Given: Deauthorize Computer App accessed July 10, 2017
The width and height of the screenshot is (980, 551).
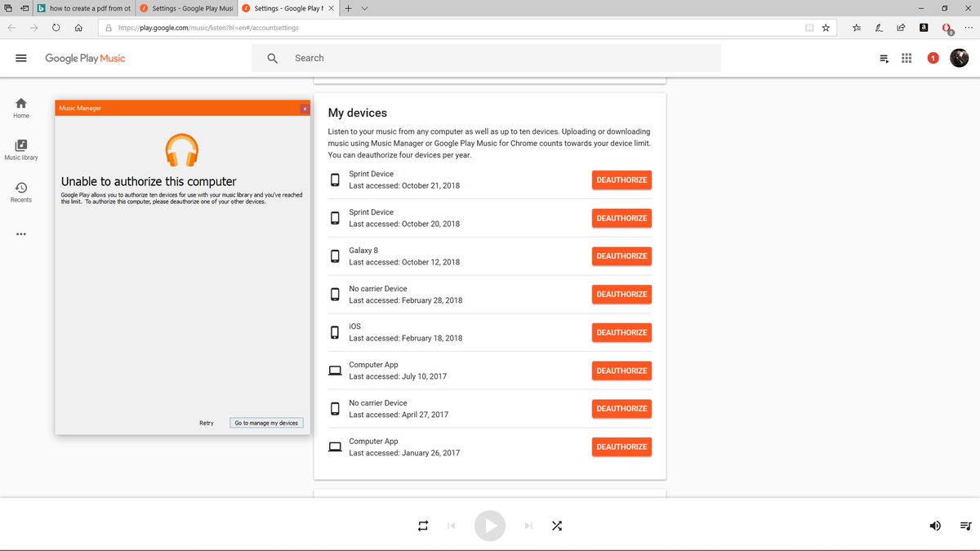Looking at the screenshot, I should click(621, 371).
